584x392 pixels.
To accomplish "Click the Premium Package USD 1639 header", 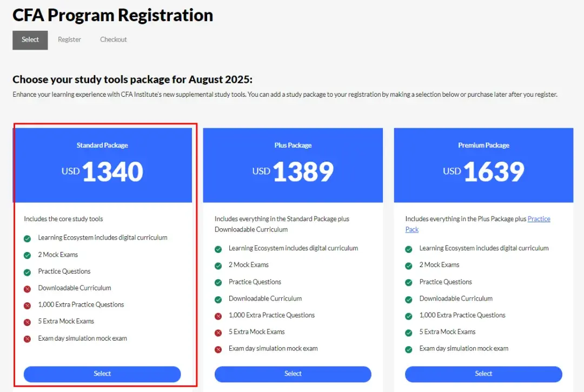I will [483, 165].
